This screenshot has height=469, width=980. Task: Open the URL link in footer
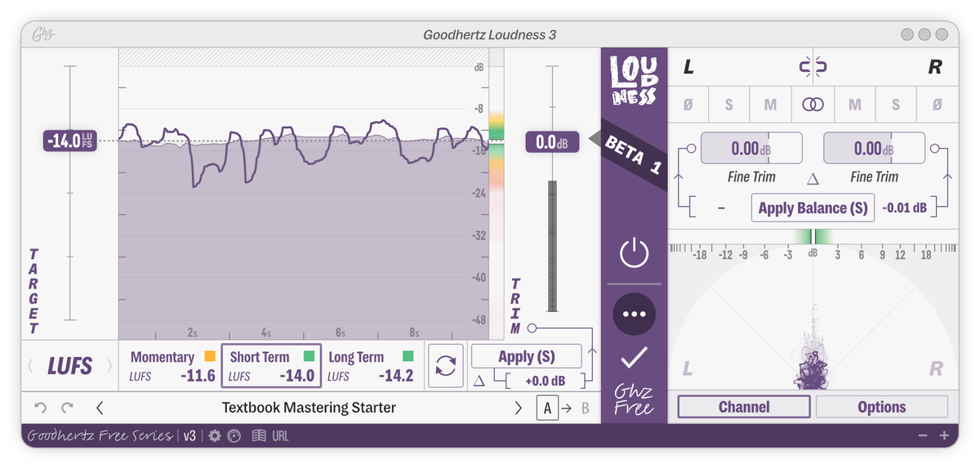point(280,436)
